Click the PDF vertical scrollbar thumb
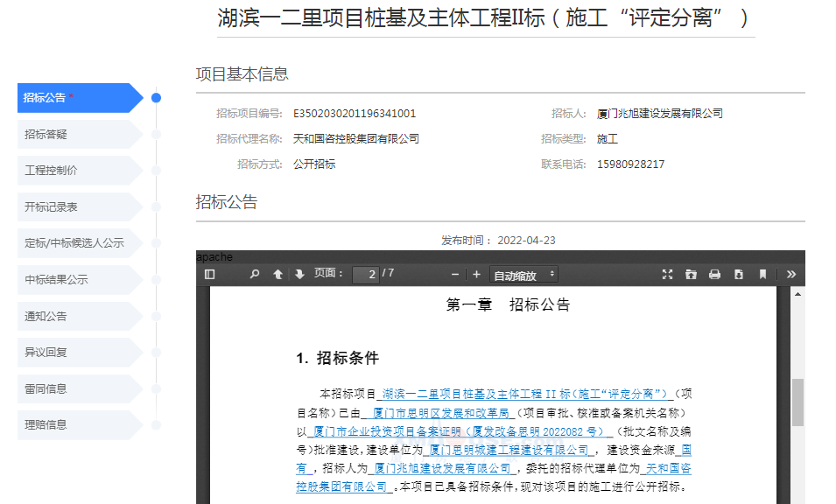 tap(797, 402)
